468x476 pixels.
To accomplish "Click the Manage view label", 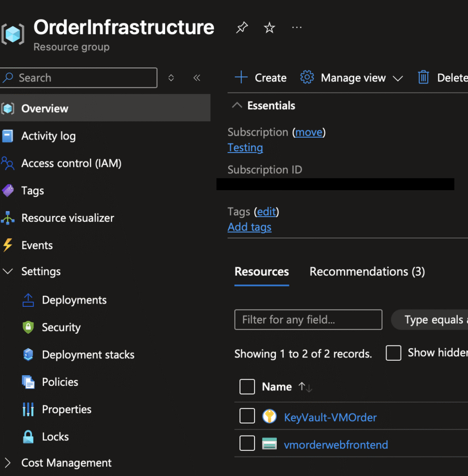I will pos(353,78).
